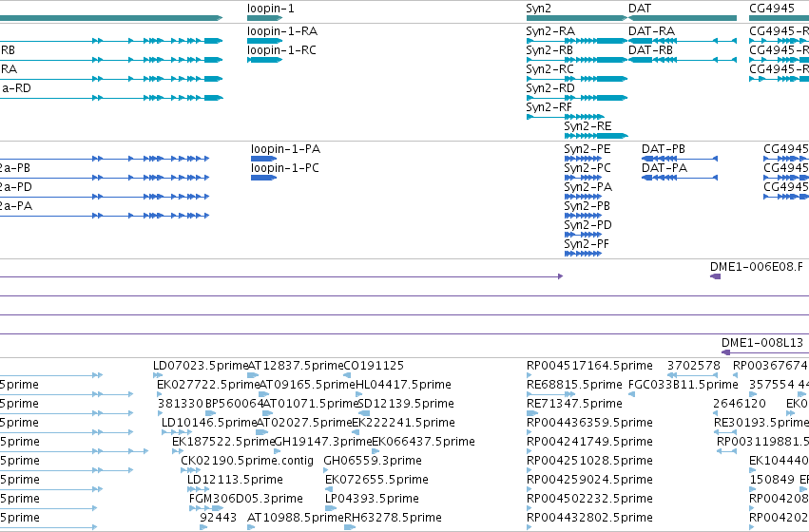Click the RP004432802.5prime EST label
809x532 pixels.
tap(589, 518)
